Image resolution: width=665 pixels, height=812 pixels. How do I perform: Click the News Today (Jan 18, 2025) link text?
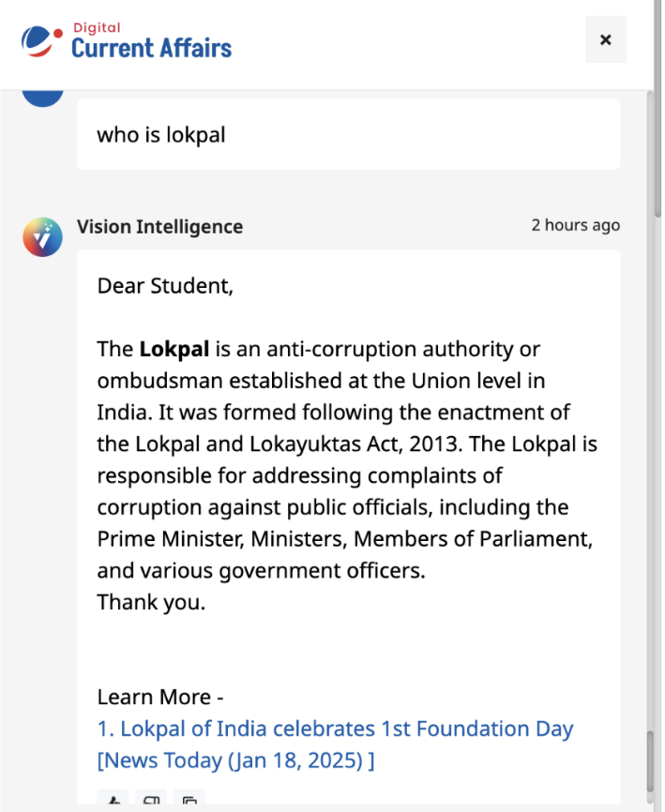click(234, 760)
